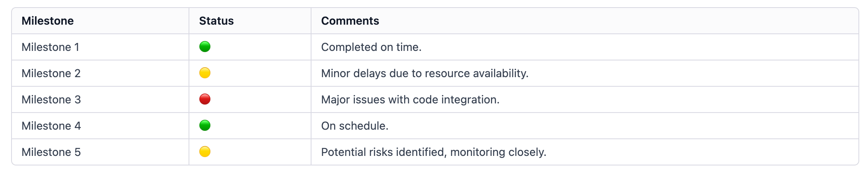The width and height of the screenshot is (868, 175).
Task: Click the red status circle for Milestone 3
Action: pyautogui.click(x=205, y=99)
